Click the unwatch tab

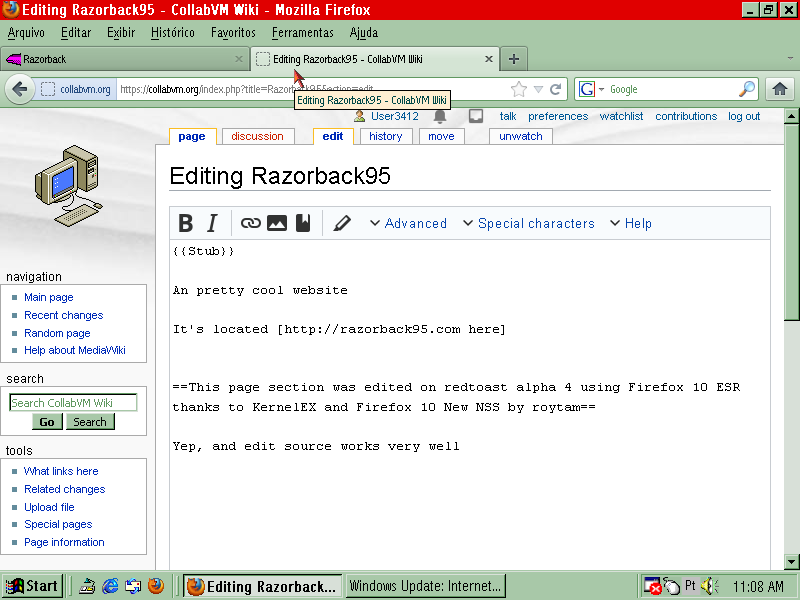click(520, 136)
